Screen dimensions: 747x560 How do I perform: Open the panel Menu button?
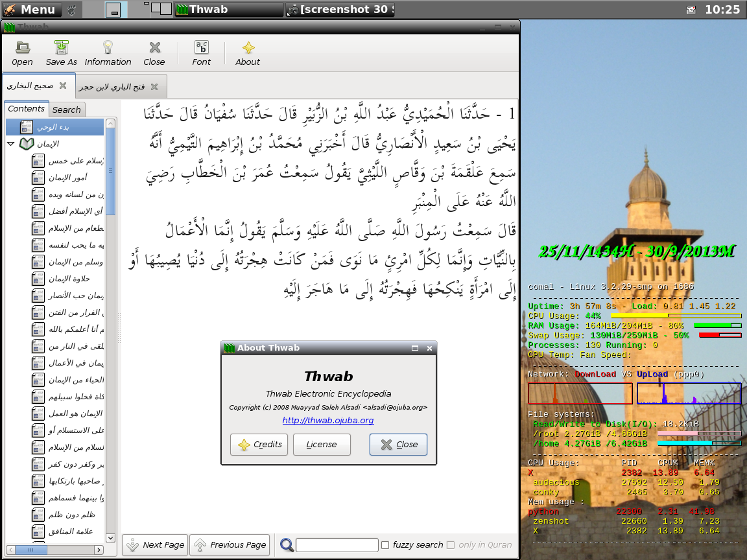click(31, 9)
